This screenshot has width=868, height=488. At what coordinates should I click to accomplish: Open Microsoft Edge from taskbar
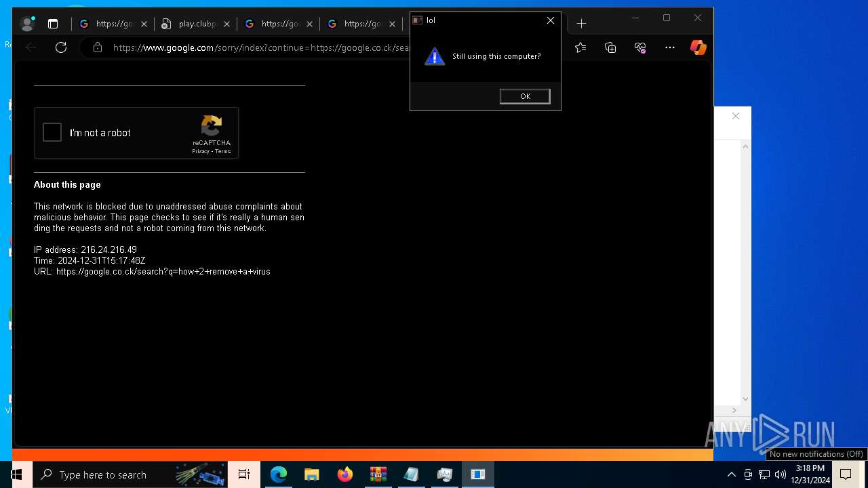[279, 474]
